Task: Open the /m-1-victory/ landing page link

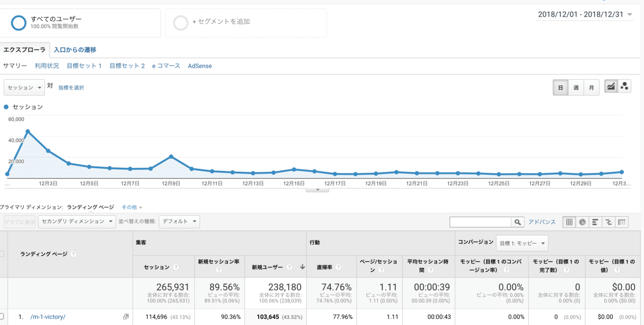Action: pyautogui.click(x=48, y=317)
